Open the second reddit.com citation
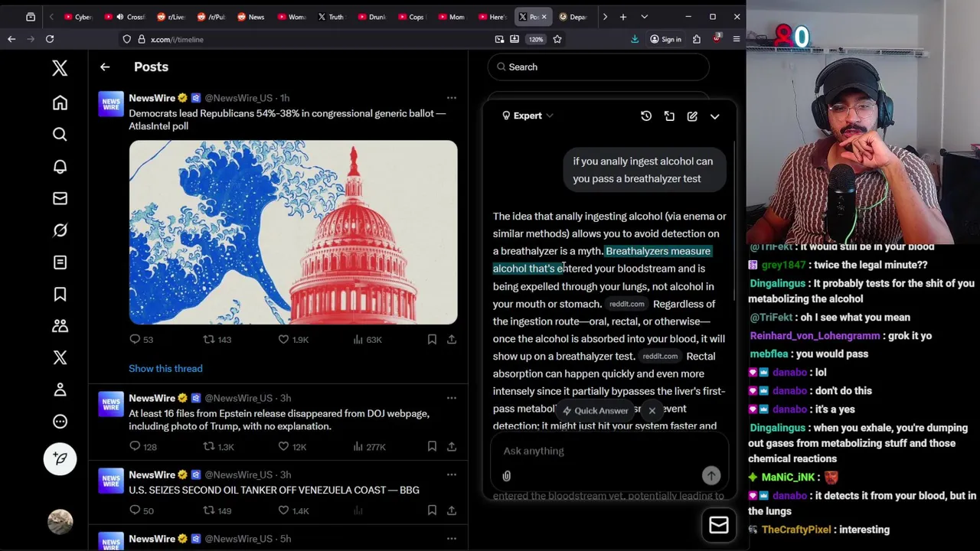This screenshot has width=980, height=551. pyautogui.click(x=660, y=357)
